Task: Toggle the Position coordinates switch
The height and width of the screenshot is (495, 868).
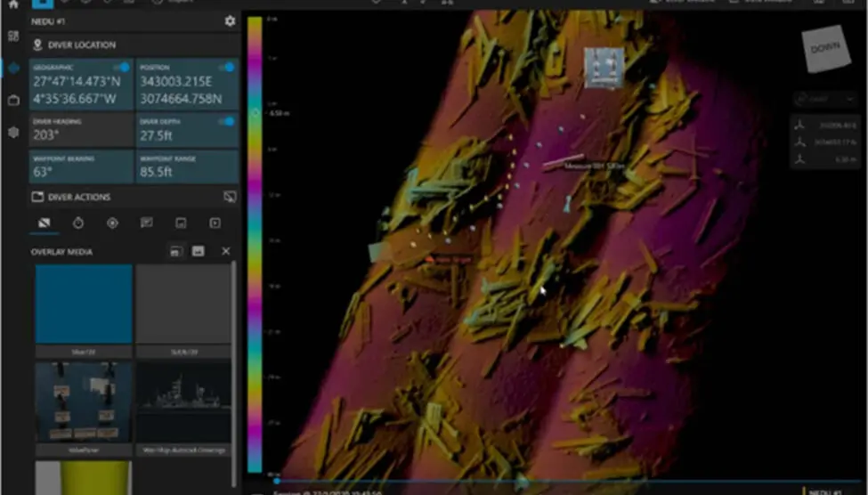Action: click(227, 68)
